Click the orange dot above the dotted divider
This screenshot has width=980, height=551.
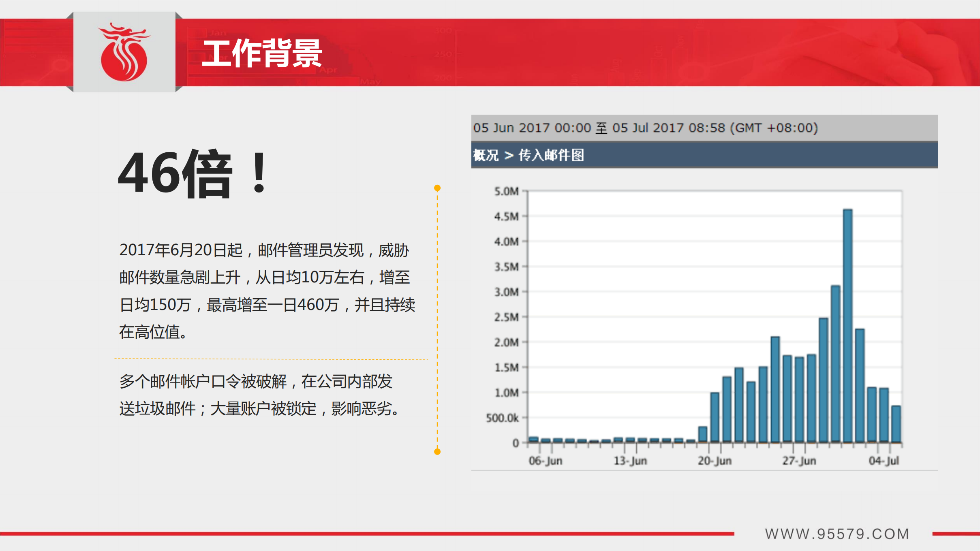tap(437, 187)
